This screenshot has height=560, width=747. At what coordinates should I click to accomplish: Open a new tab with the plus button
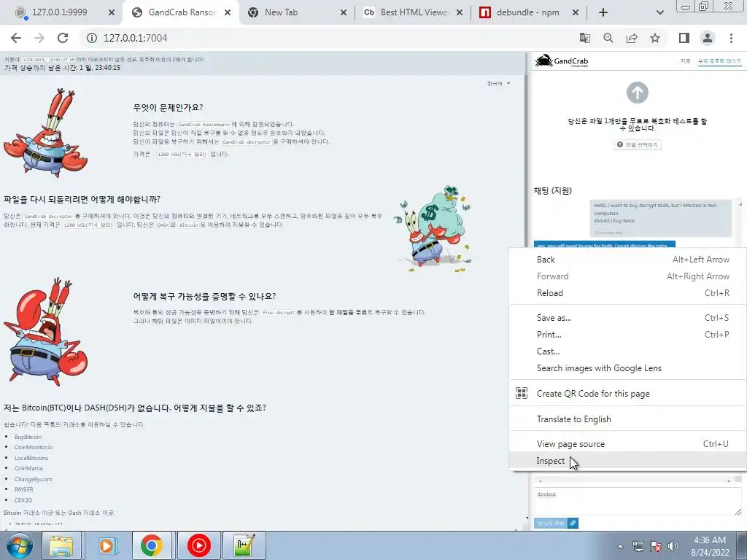(603, 12)
